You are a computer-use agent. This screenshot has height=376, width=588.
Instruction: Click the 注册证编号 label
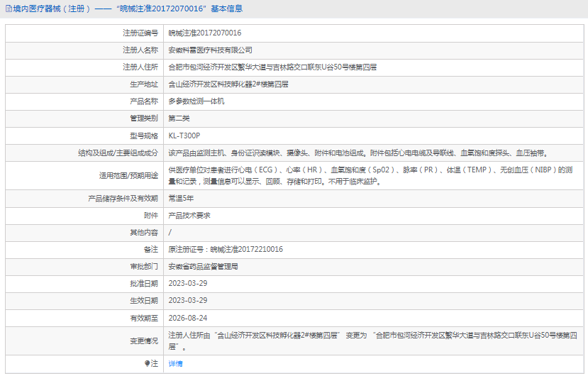pos(140,33)
